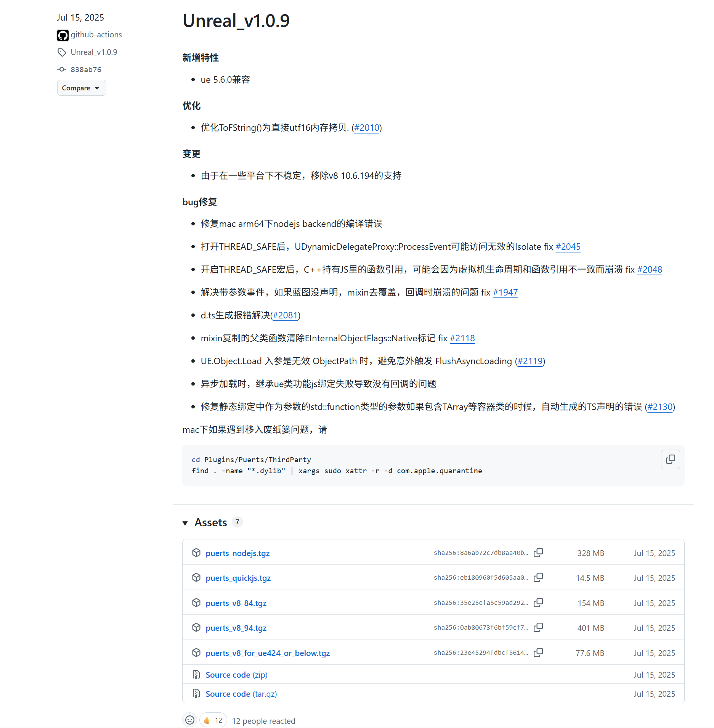
Task: Download Source code (zip)
Action: coord(236,675)
